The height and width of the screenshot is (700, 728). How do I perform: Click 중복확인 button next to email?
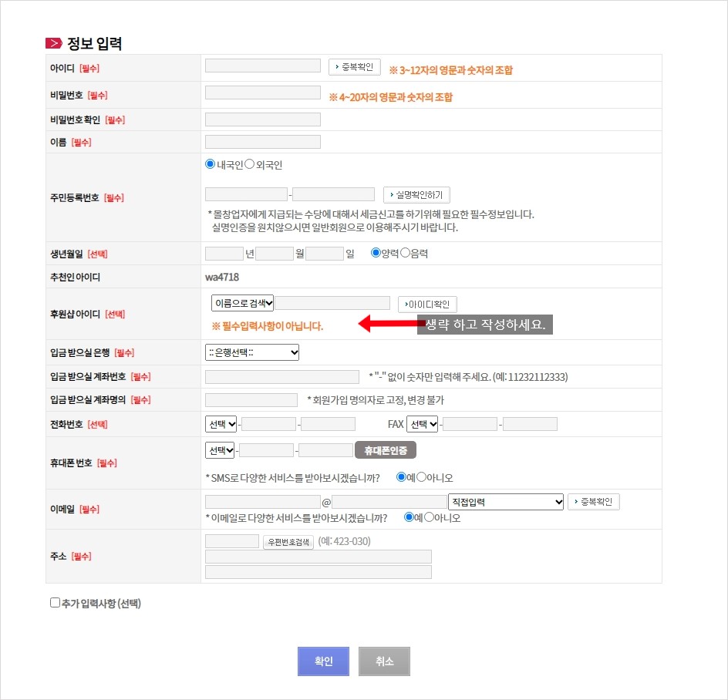pyautogui.click(x=593, y=502)
